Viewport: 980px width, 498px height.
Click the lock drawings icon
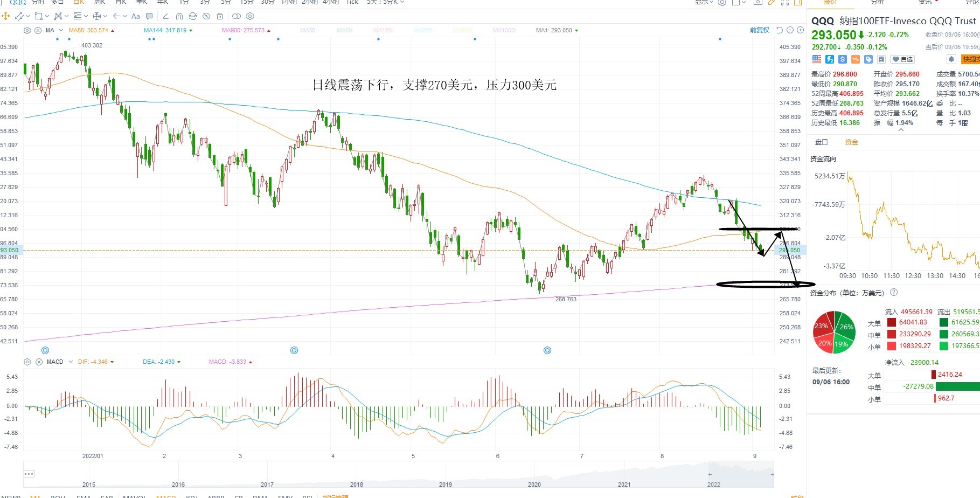[193, 16]
